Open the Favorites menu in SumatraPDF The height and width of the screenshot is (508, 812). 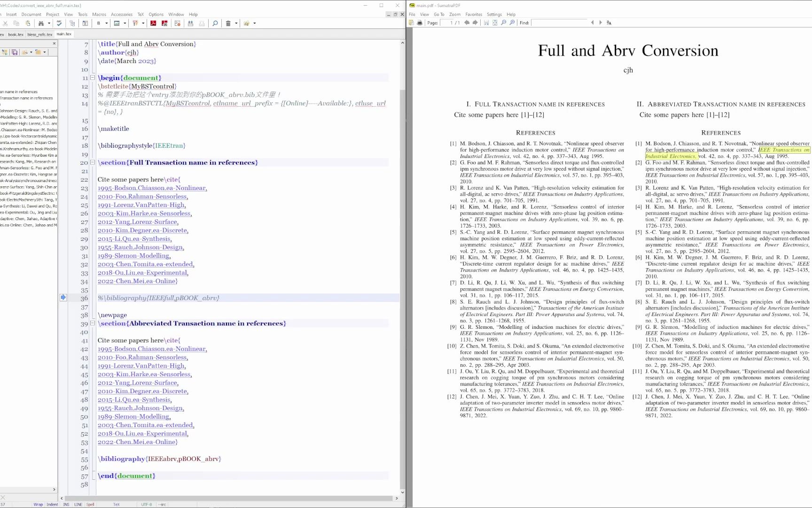pyautogui.click(x=474, y=15)
